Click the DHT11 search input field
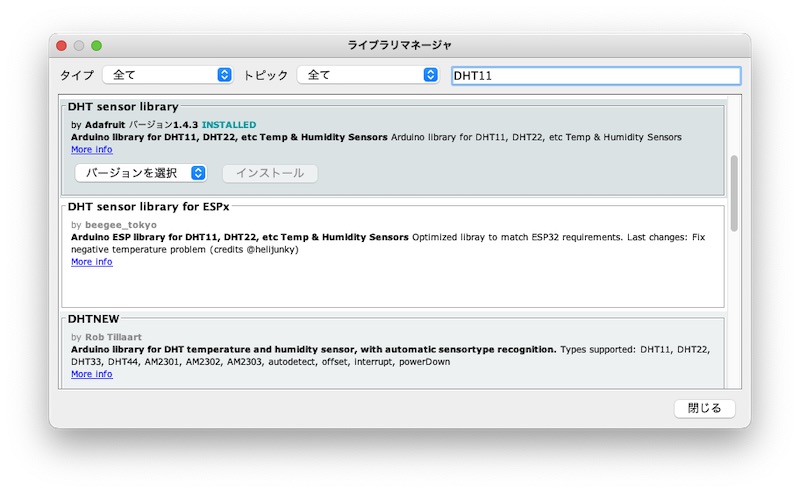800x493 pixels. point(595,76)
